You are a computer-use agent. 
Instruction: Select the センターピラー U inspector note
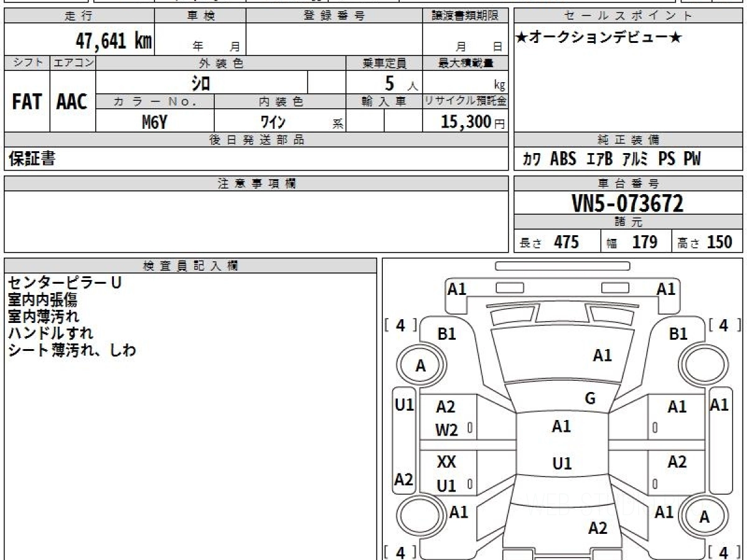pyautogui.click(x=65, y=282)
